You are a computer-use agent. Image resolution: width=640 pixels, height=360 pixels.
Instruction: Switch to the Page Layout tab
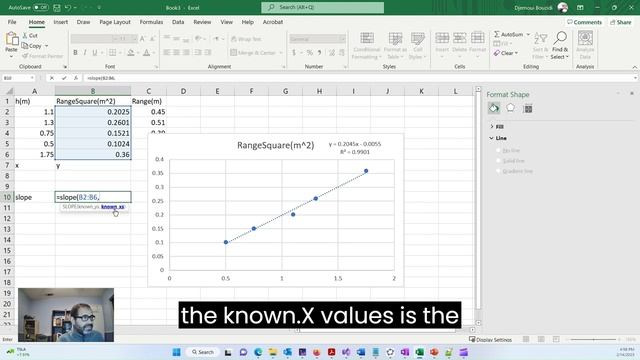(x=115, y=22)
